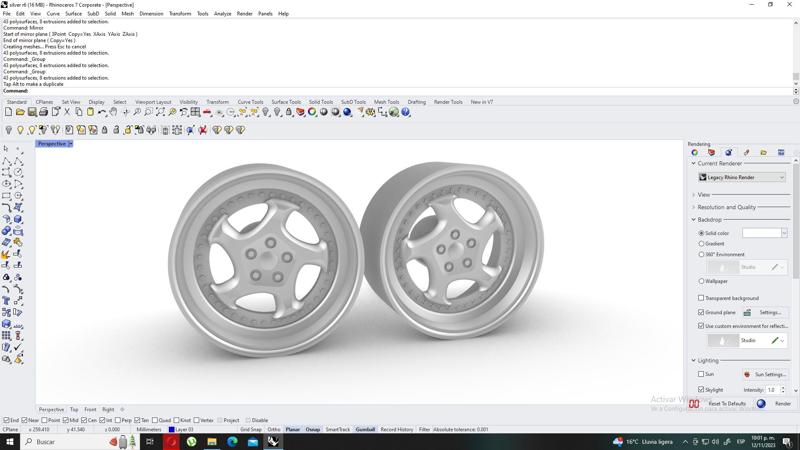Click the Help question mark icon

click(x=406, y=112)
